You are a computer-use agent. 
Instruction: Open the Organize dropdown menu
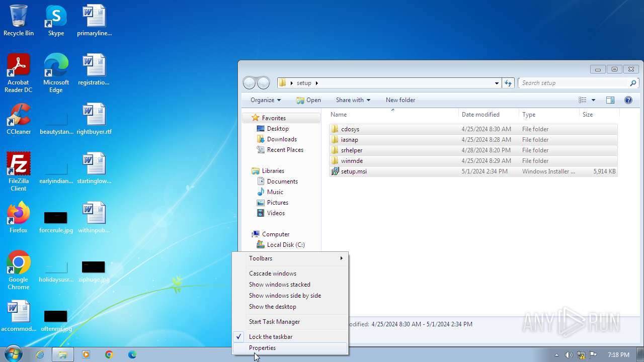click(x=266, y=100)
